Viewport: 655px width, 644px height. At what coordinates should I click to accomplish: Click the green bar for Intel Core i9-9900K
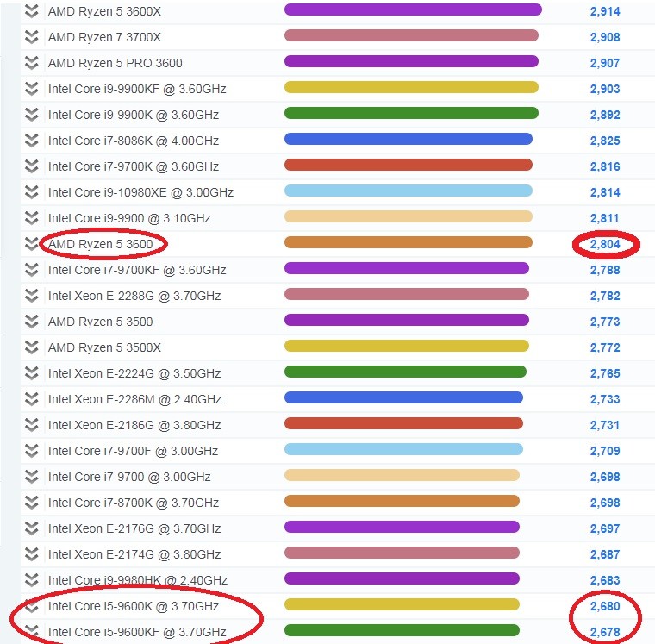pyautogui.click(x=411, y=113)
